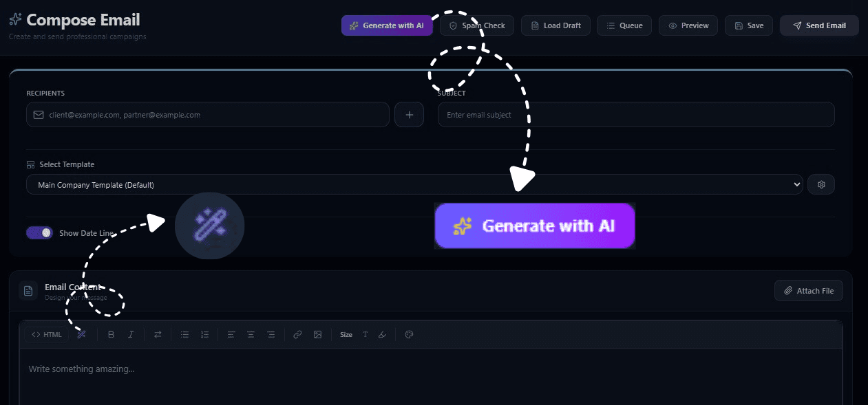
Task: Open the Select Template dropdown
Action: [414, 185]
